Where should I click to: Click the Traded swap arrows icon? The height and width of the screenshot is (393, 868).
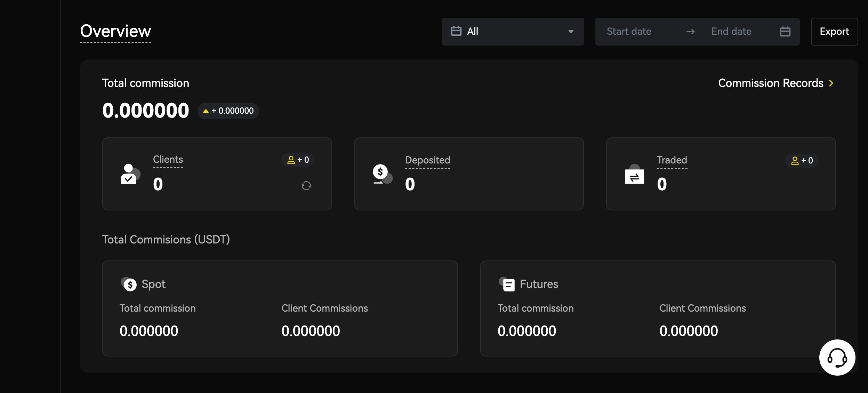[634, 175]
